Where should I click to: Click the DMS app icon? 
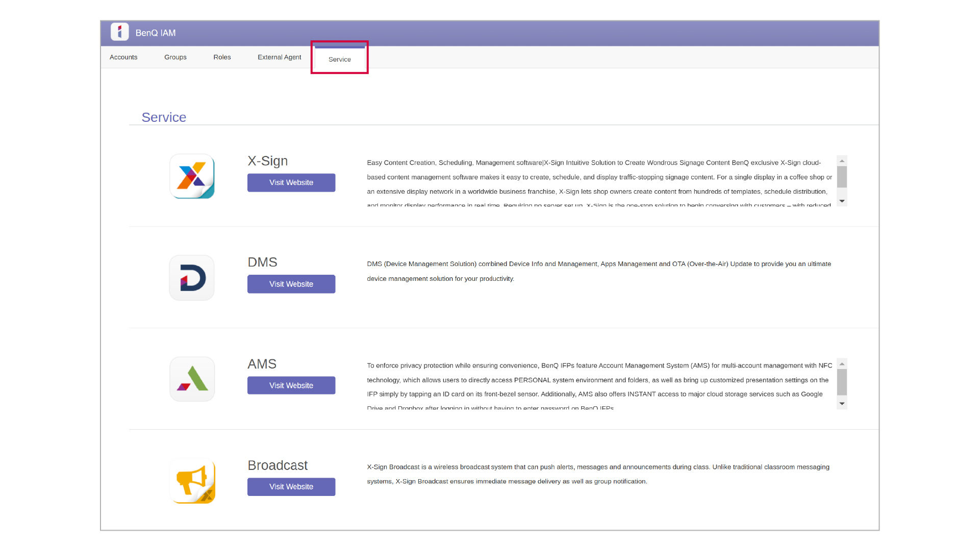pyautogui.click(x=192, y=278)
